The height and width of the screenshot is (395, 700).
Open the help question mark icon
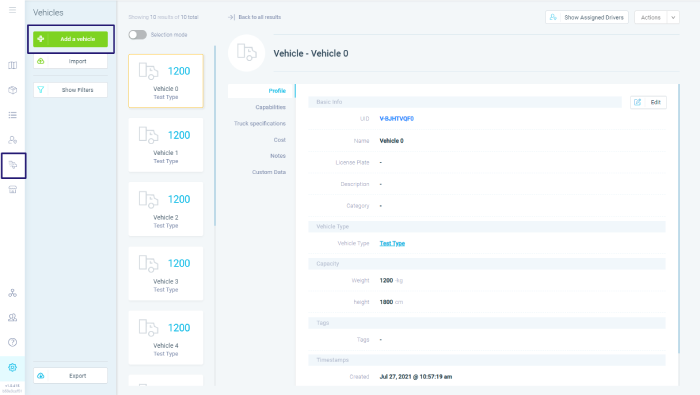coord(12,342)
